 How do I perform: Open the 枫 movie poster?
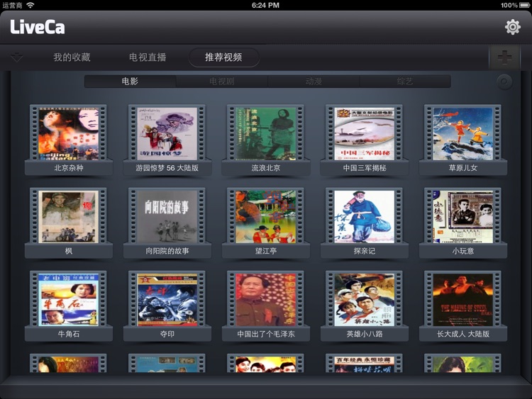coord(69,217)
